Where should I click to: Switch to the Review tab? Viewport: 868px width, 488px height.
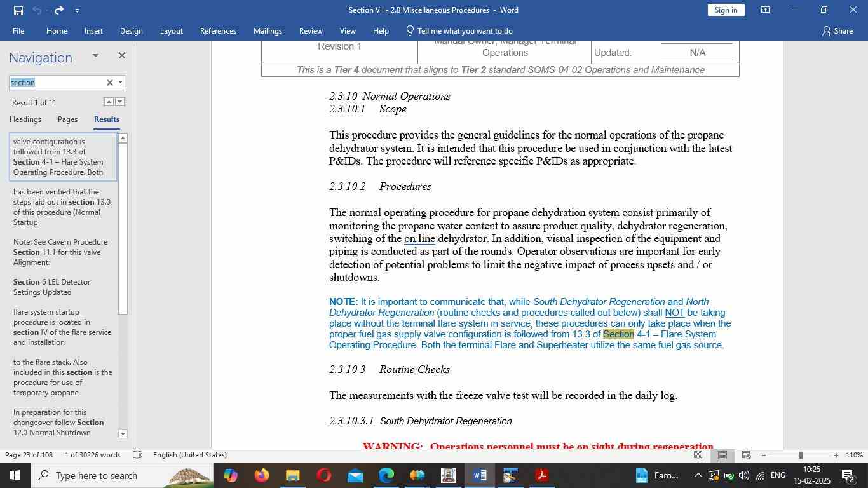(x=311, y=30)
